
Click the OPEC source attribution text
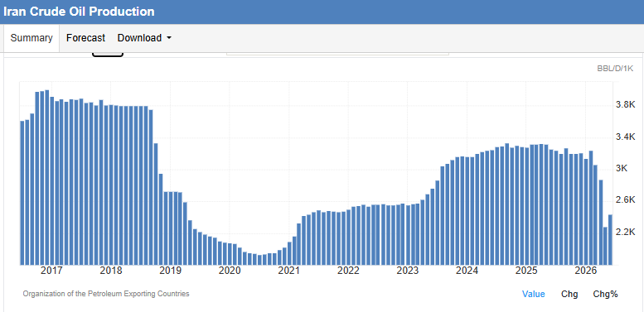(106, 294)
